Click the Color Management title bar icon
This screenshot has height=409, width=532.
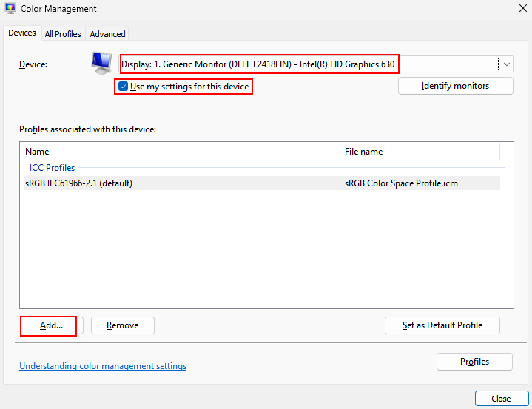click(x=10, y=9)
